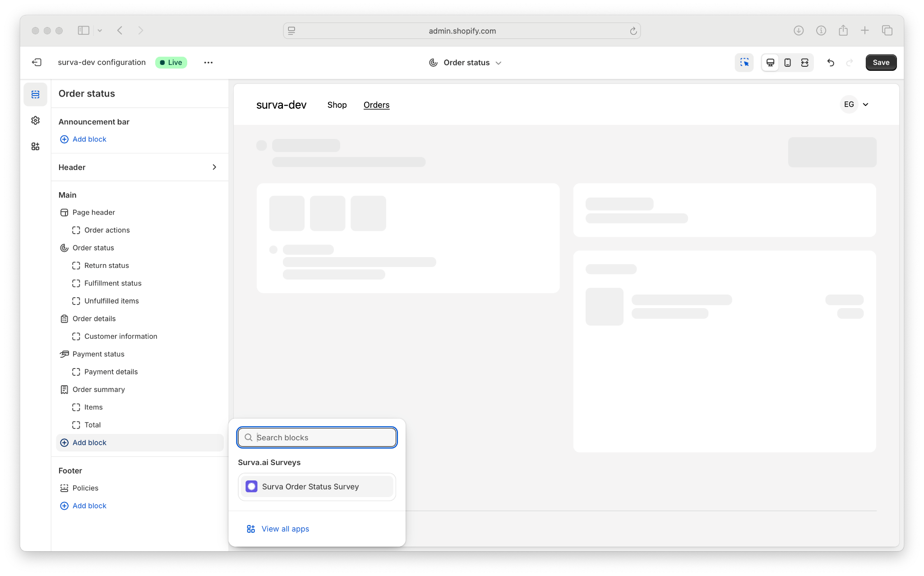Switch to desktop preview
Image resolution: width=924 pixels, height=576 pixels.
pyautogui.click(x=770, y=63)
